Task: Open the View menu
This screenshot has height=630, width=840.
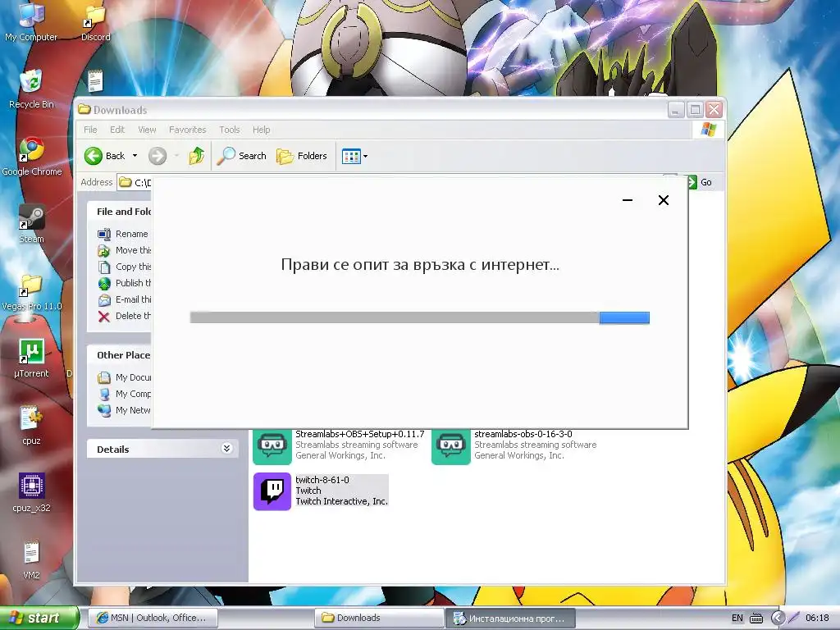Action: [x=147, y=130]
